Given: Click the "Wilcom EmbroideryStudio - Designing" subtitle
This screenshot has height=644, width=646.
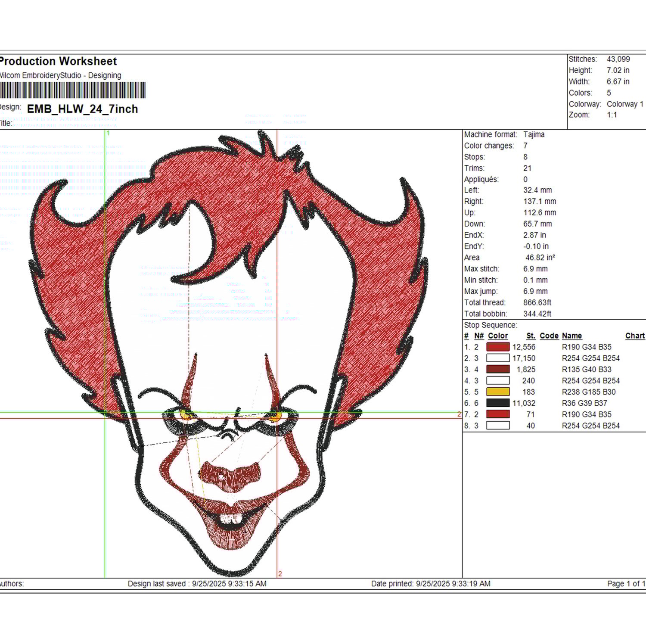Looking at the screenshot, I should [x=60, y=75].
